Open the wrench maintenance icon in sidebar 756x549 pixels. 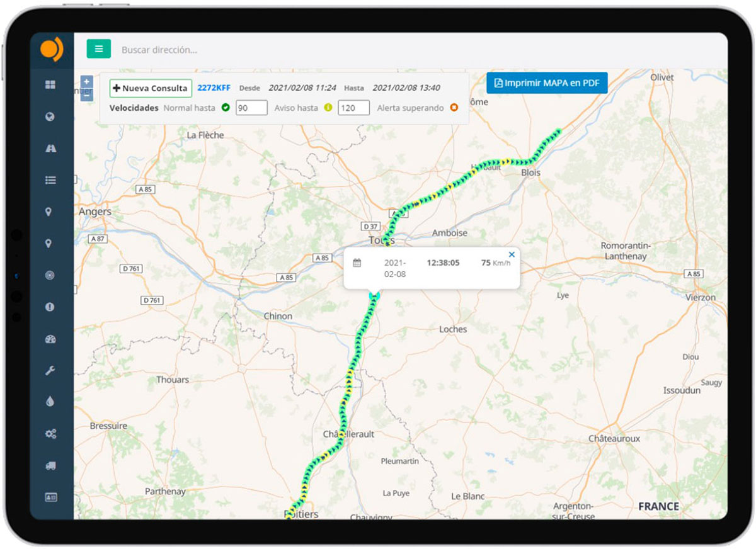click(50, 371)
